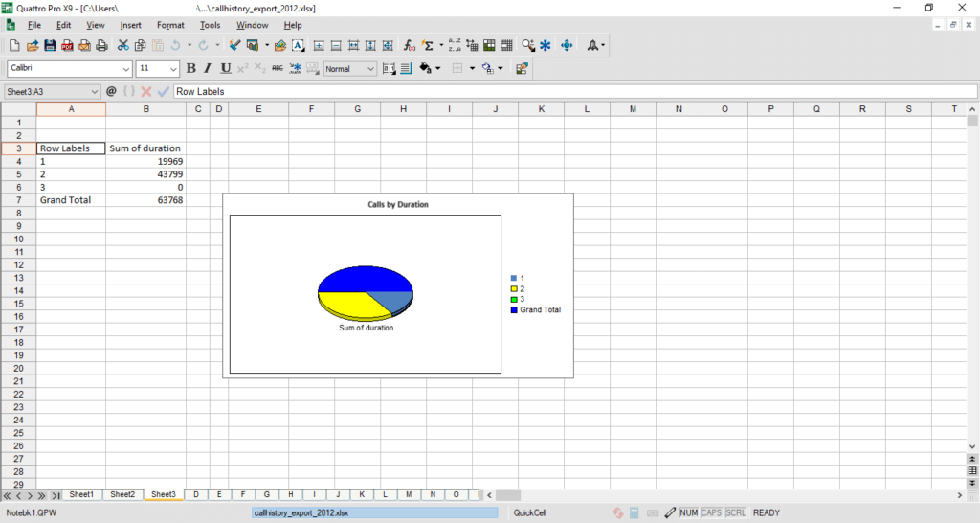Toggle Italic formatting
This screenshot has height=523, width=980.
pos(208,68)
